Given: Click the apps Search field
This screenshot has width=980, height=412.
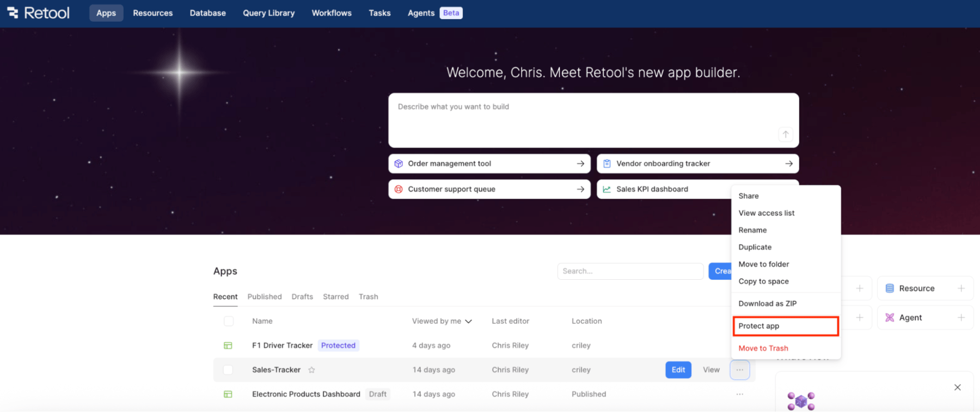Looking at the screenshot, I should click(630, 271).
